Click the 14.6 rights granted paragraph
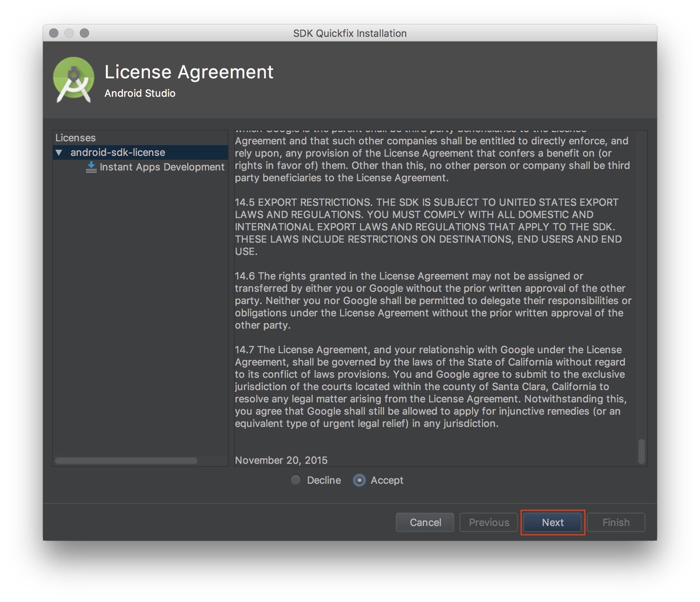The height and width of the screenshot is (602, 700). pyautogui.click(x=433, y=301)
